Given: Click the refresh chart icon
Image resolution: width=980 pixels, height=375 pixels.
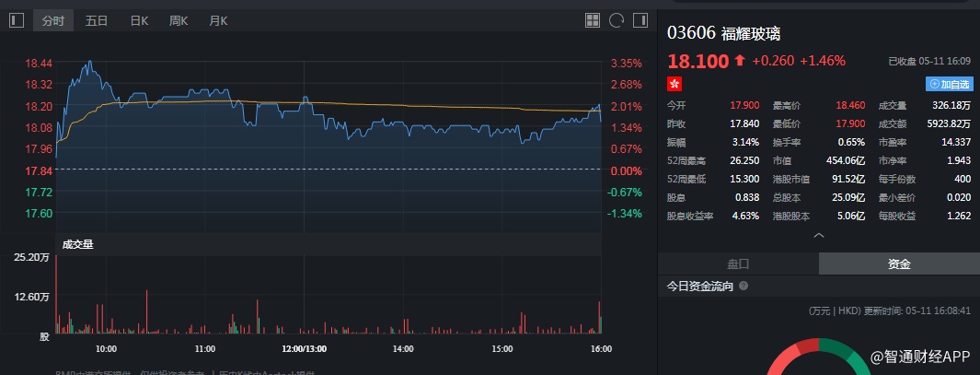Looking at the screenshot, I should pyautogui.click(x=617, y=19).
